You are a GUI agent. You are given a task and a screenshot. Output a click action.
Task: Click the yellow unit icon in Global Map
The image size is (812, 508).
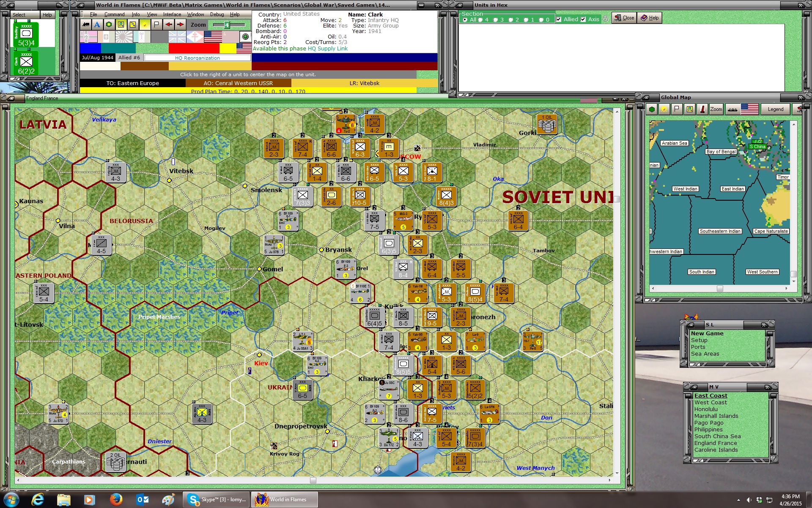690,109
